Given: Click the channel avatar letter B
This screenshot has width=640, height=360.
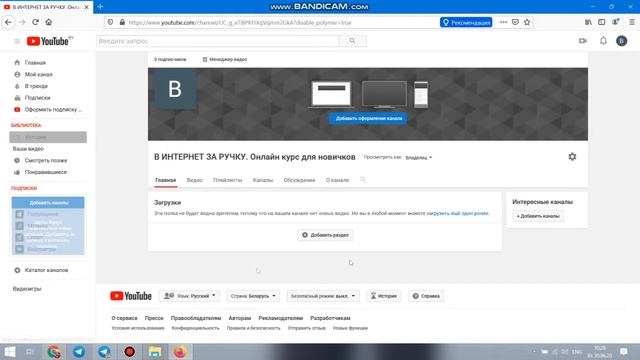Looking at the screenshot, I should pyautogui.click(x=175, y=89).
